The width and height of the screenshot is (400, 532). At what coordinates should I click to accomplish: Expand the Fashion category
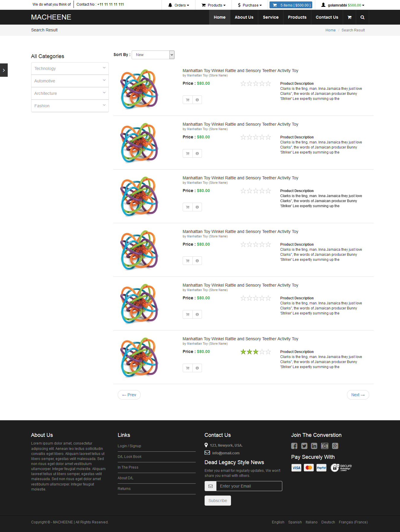(70, 106)
